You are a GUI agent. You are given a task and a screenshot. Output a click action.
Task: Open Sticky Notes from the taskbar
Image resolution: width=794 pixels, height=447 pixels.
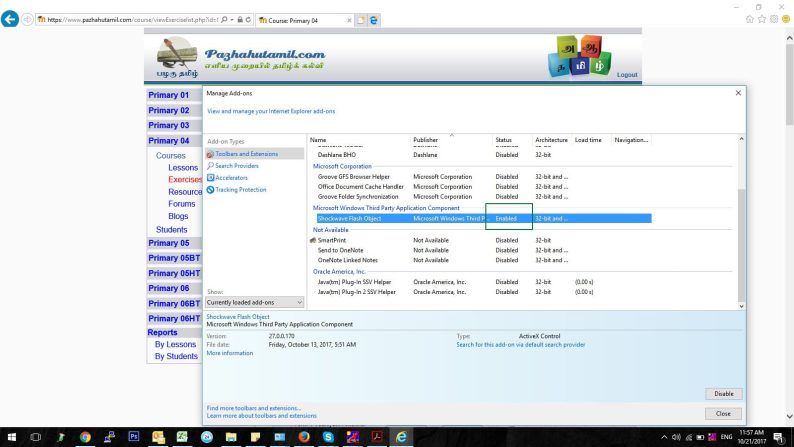pyautogui.click(x=255, y=437)
